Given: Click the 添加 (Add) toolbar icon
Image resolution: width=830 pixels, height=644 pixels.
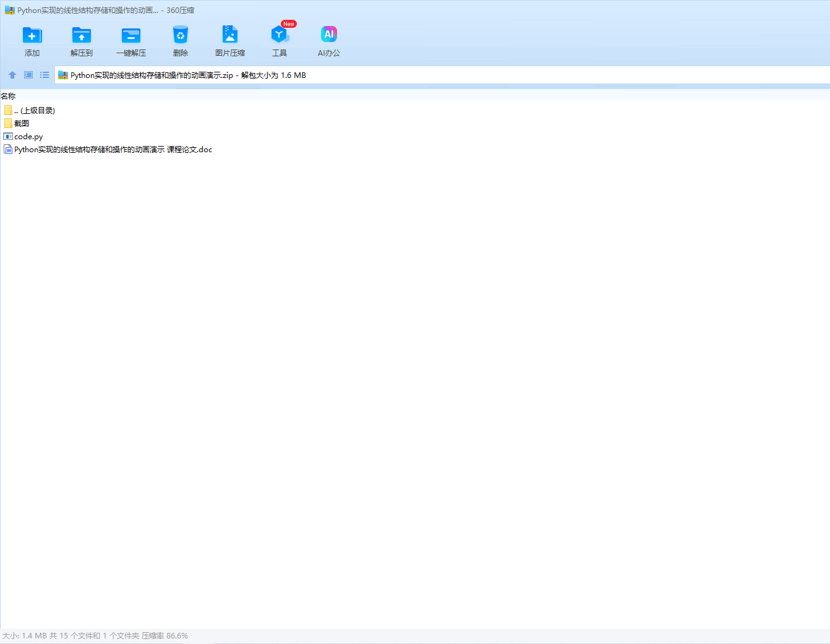Looking at the screenshot, I should tap(32, 36).
